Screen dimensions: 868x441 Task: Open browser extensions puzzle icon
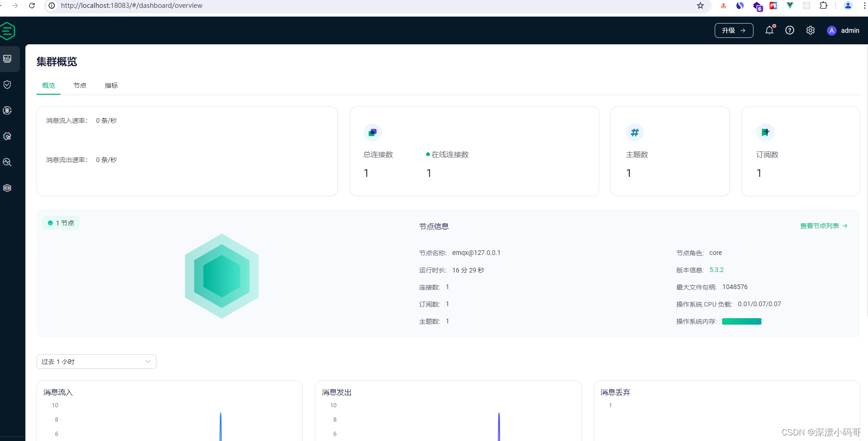click(x=823, y=6)
